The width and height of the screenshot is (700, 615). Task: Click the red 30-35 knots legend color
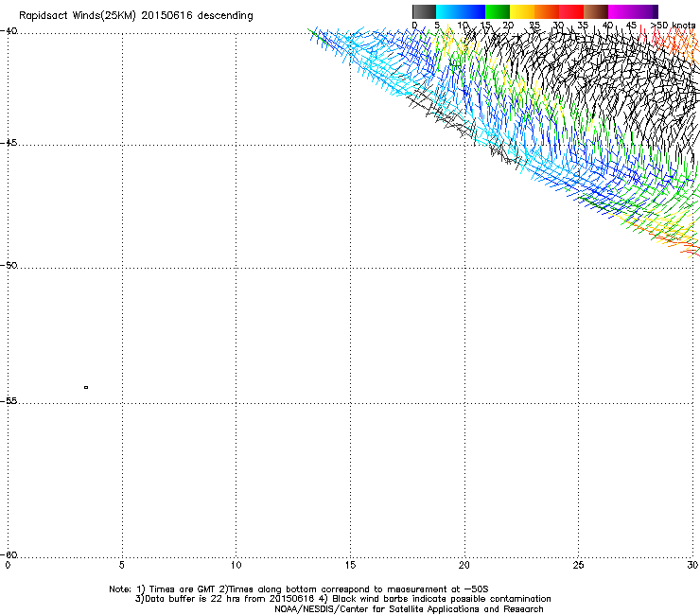[571, 11]
